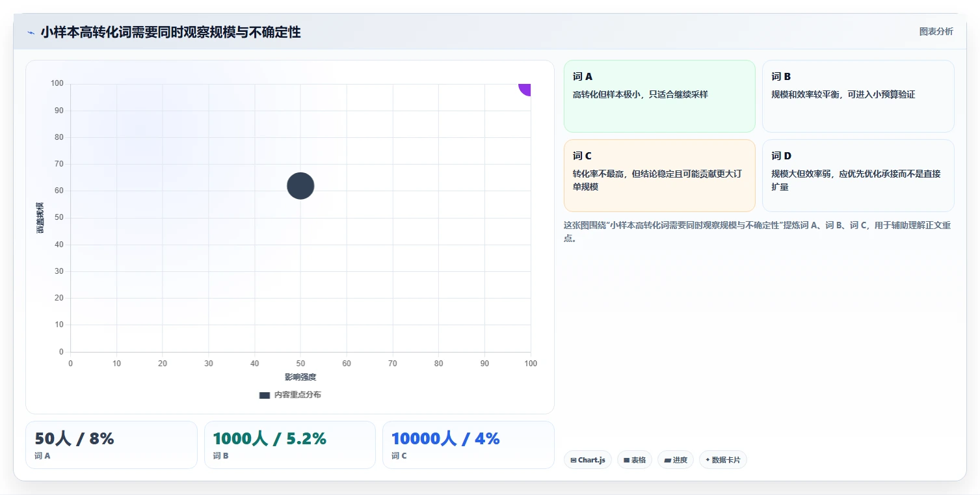980x495 pixels.
Task: Click the lightning icon beside the title
Action: click(x=31, y=33)
